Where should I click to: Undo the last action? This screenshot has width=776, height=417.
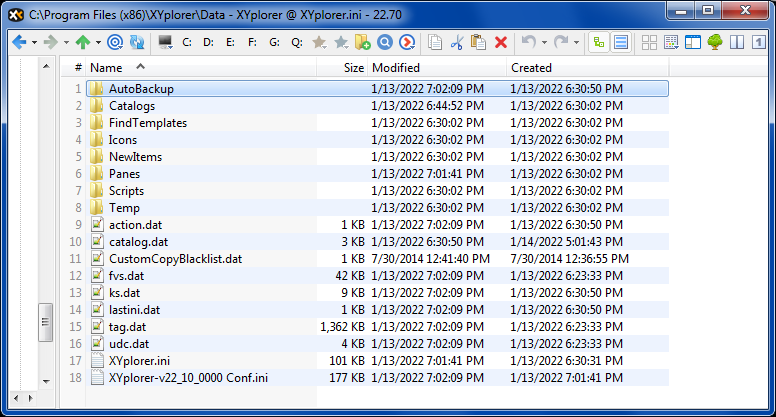pyautogui.click(x=529, y=42)
